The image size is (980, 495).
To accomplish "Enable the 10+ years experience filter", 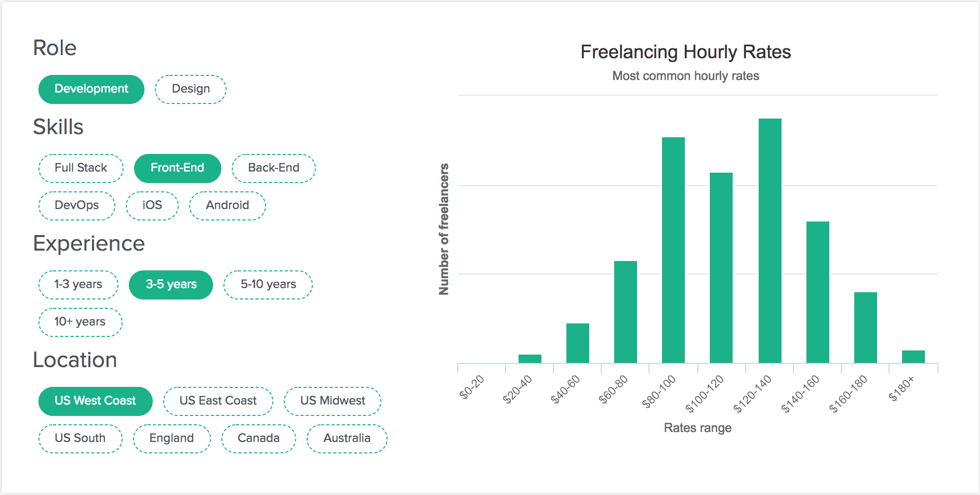I will pos(80,322).
